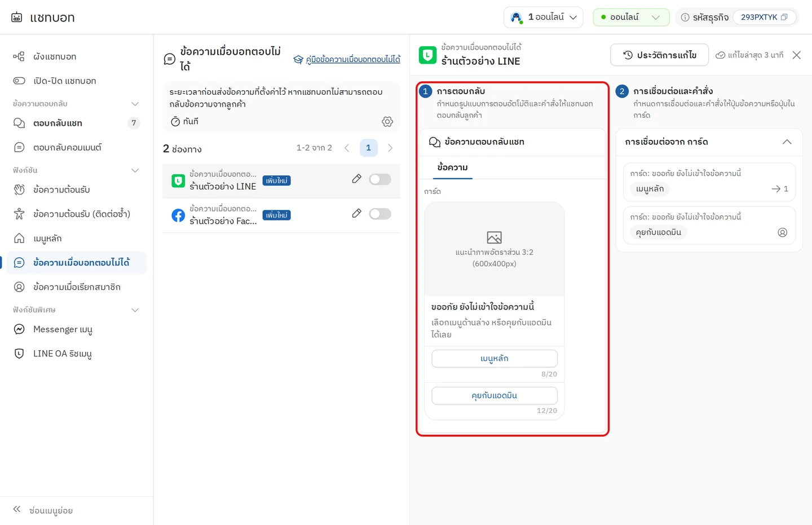The width and height of the screenshot is (812, 525).
Task: Go to the previous page of channels
Action: [x=347, y=148]
